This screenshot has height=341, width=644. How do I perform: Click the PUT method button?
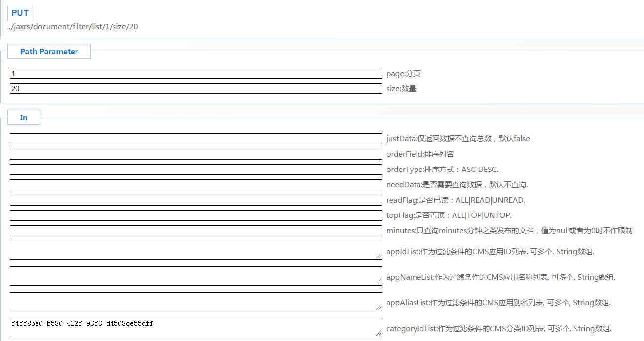point(20,13)
